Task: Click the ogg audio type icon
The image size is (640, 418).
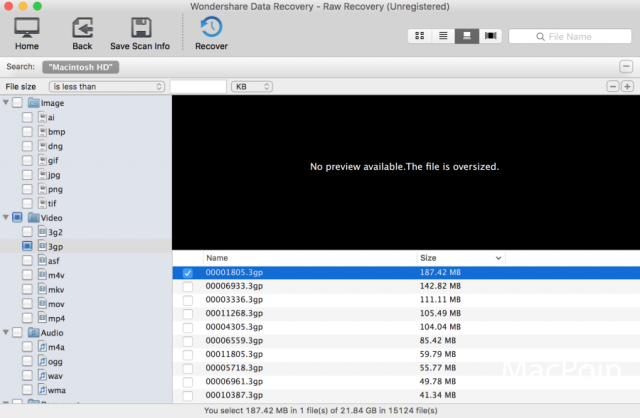Action: coord(42,361)
